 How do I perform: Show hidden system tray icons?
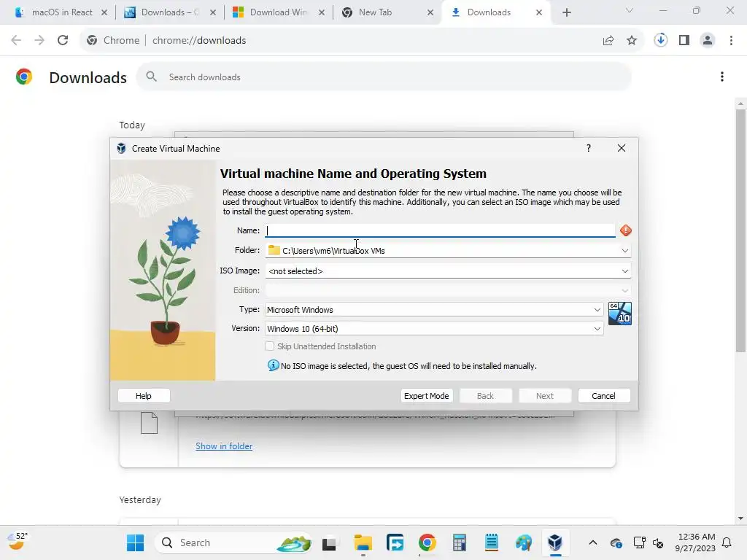click(x=592, y=542)
